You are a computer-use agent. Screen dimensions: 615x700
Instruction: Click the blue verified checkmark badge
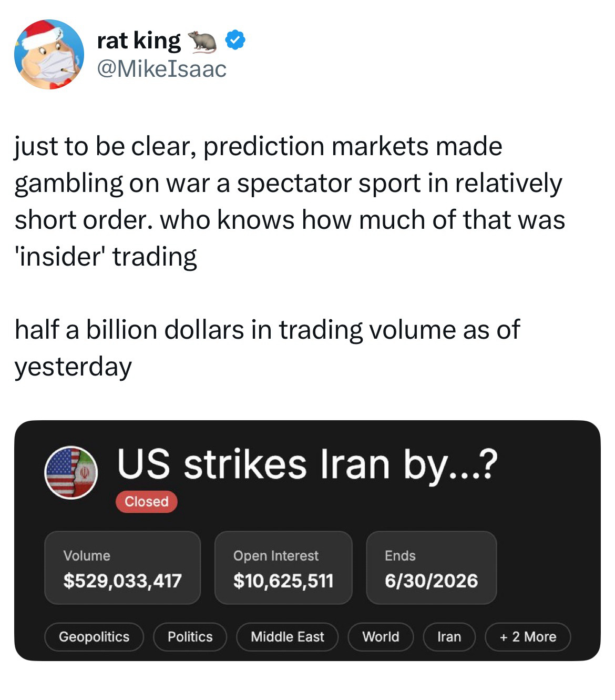(x=235, y=41)
